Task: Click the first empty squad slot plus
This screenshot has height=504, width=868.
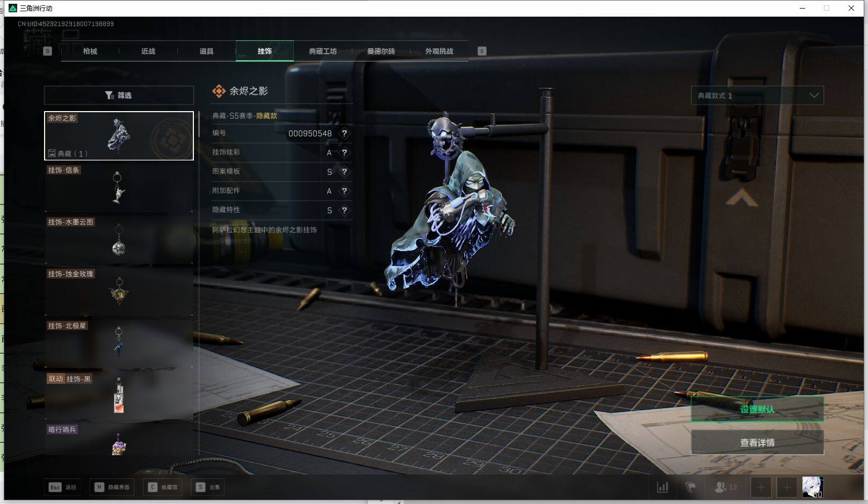Action: pos(761,487)
